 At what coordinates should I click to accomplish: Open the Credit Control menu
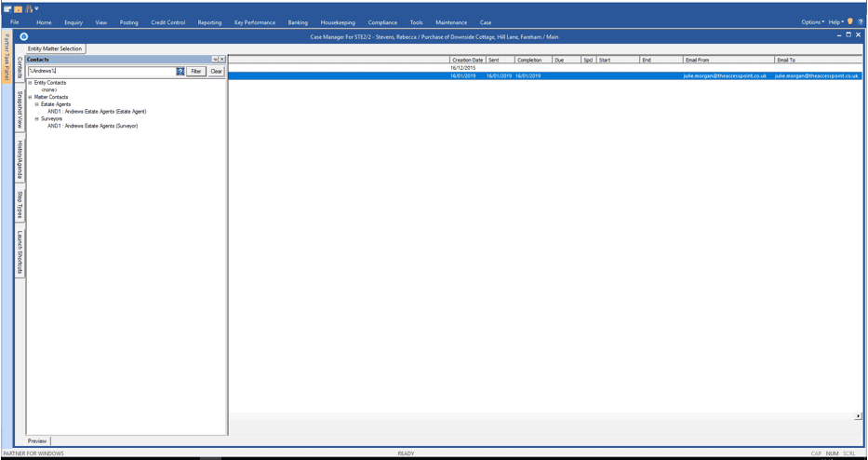coord(167,22)
